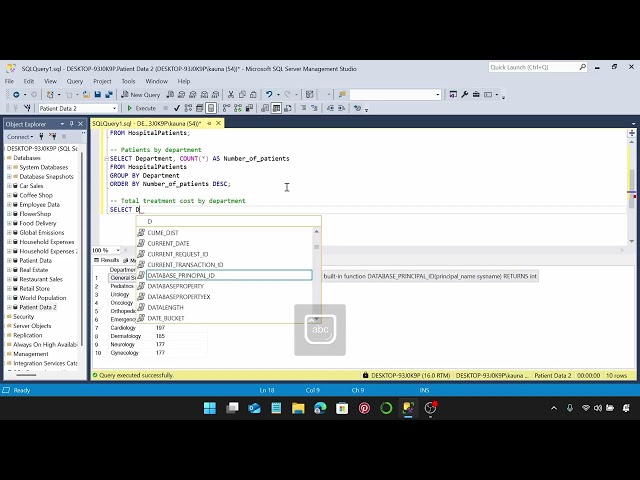This screenshot has height=480, width=640.
Task: Click the Quick Launch search field
Action: 538,67
